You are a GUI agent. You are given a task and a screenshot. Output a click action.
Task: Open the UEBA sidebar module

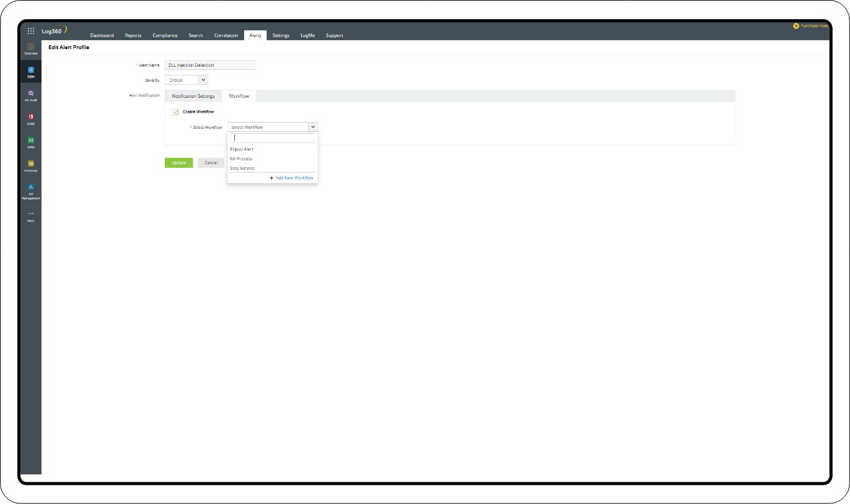click(x=31, y=142)
